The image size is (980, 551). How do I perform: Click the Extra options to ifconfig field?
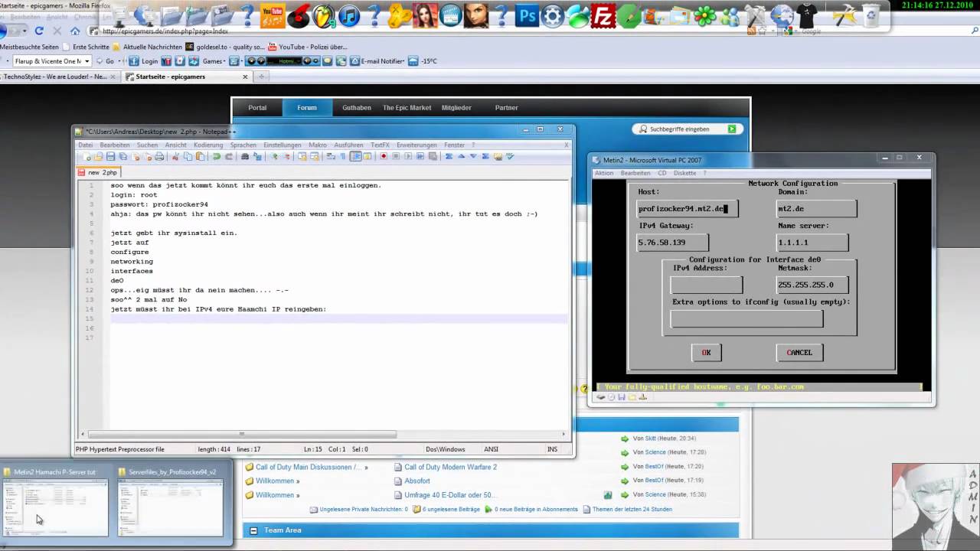746,318
